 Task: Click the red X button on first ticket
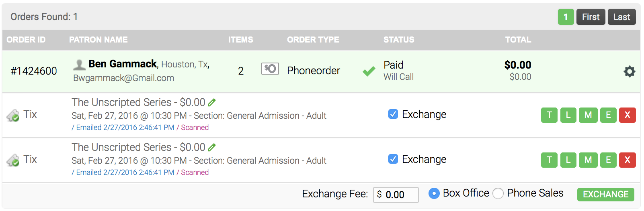(627, 115)
